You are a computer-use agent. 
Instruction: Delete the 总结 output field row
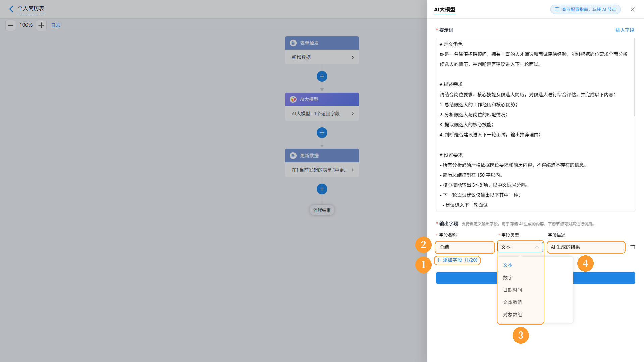pyautogui.click(x=633, y=247)
